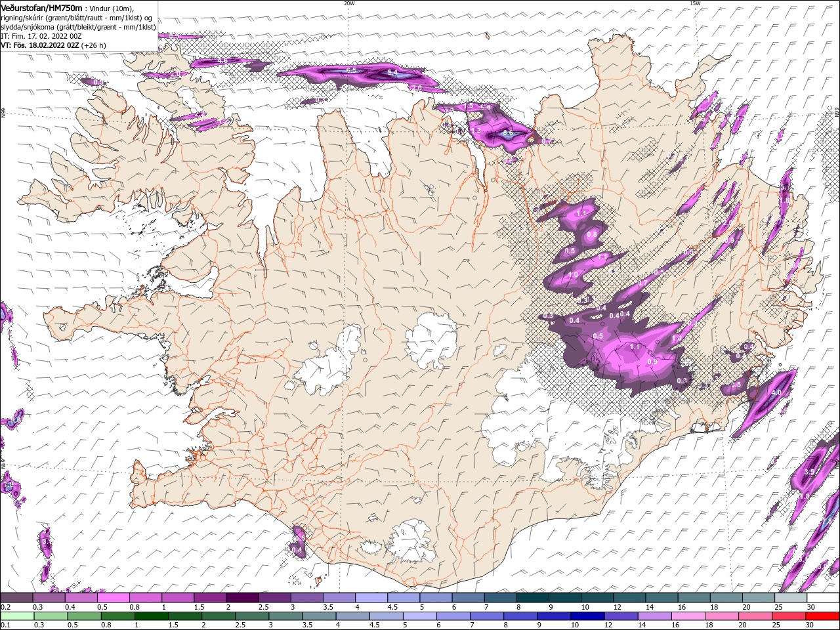Select the upper-row legend swatch labeled 1
This screenshot has width=840, height=630.
coord(177,598)
